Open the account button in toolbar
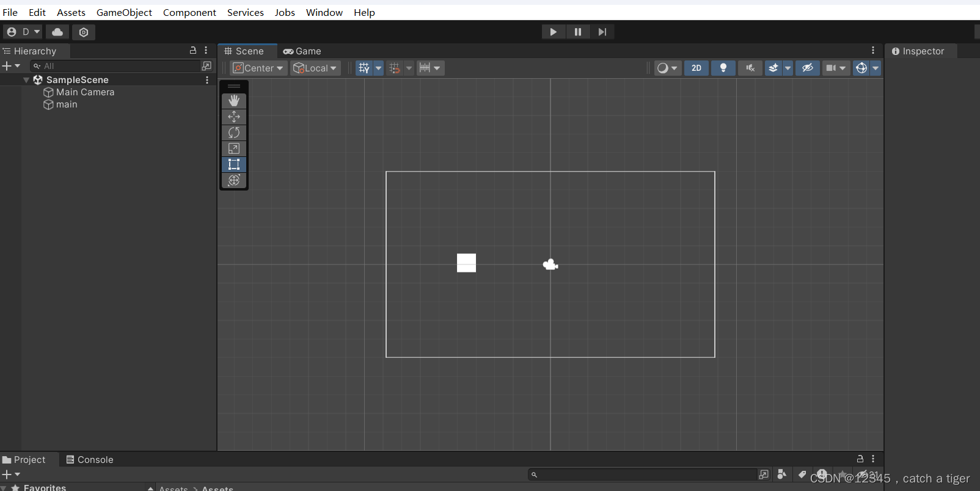This screenshot has height=491, width=980. (23, 32)
